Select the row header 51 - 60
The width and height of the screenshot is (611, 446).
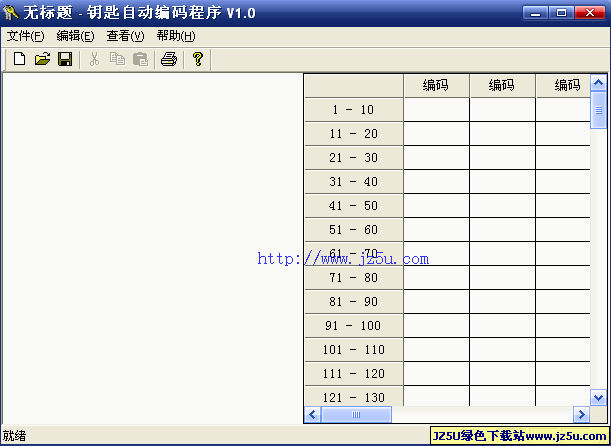point(353,230)
